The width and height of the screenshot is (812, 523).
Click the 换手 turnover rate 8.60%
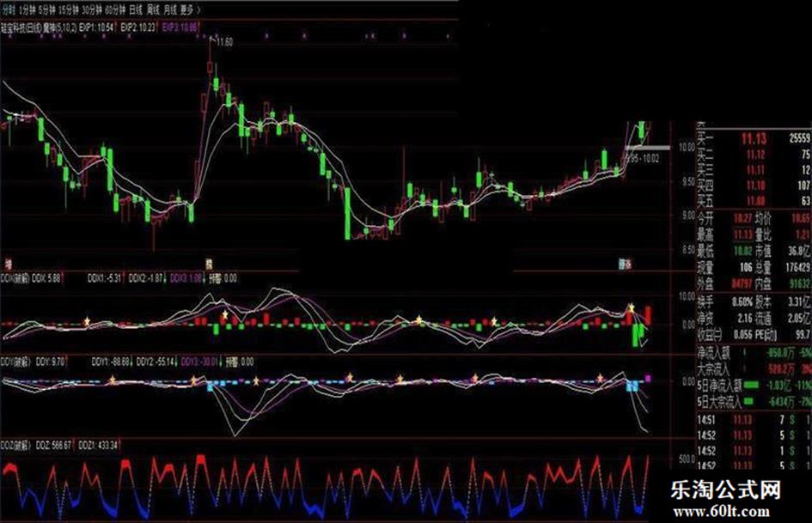742,301
